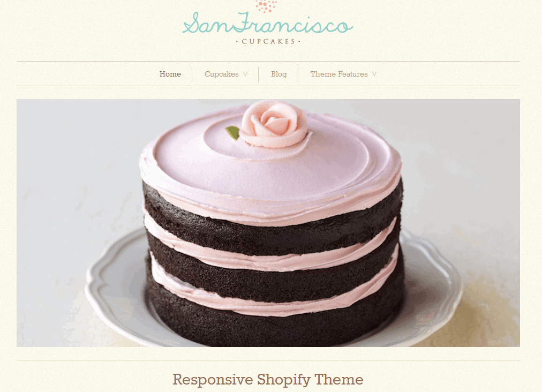The height and width of the screenshot is (392, 542).
Task: Click the Responsive Shopify Theme heading
Action: [268, 380]
